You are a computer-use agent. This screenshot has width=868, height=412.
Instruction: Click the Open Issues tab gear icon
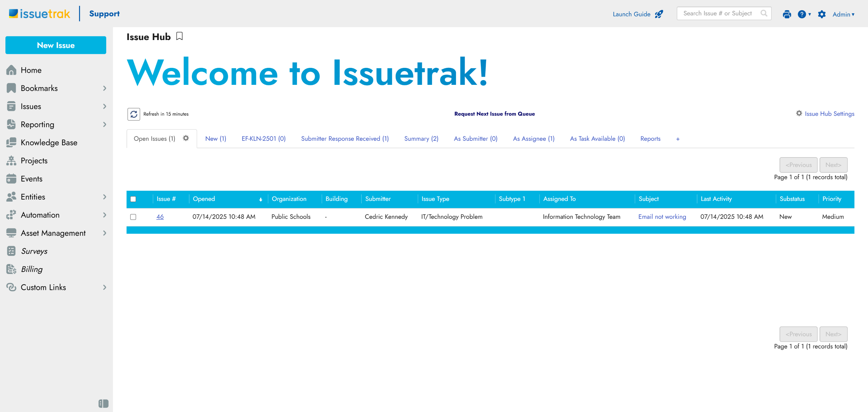click(186, 138)
